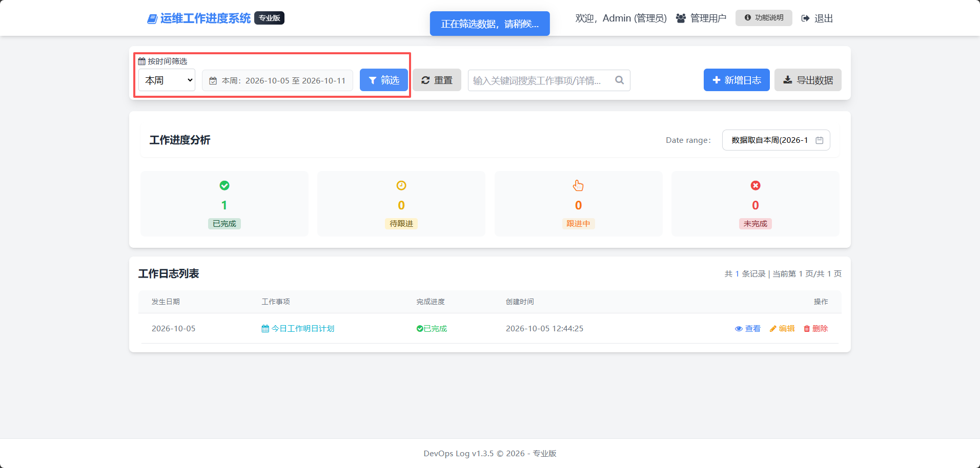Viewport: 980px width, 468px height.
Task: Click 已完成 progress status in table row
Action: [x=432, y=329]
